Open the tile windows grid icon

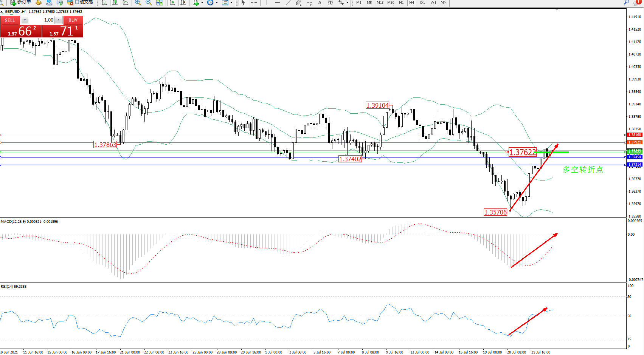[x=159, y=3]
